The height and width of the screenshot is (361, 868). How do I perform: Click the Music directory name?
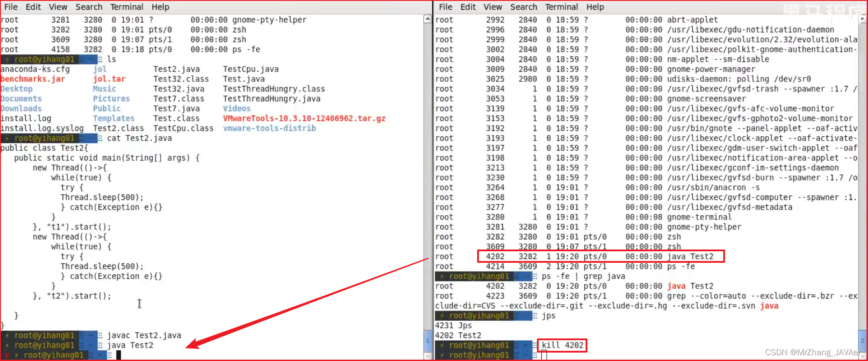(x=104, y=88)
